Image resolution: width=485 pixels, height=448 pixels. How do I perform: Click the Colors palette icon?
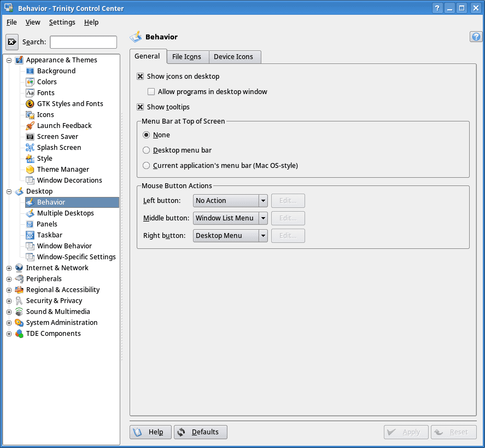pos(30,82)
